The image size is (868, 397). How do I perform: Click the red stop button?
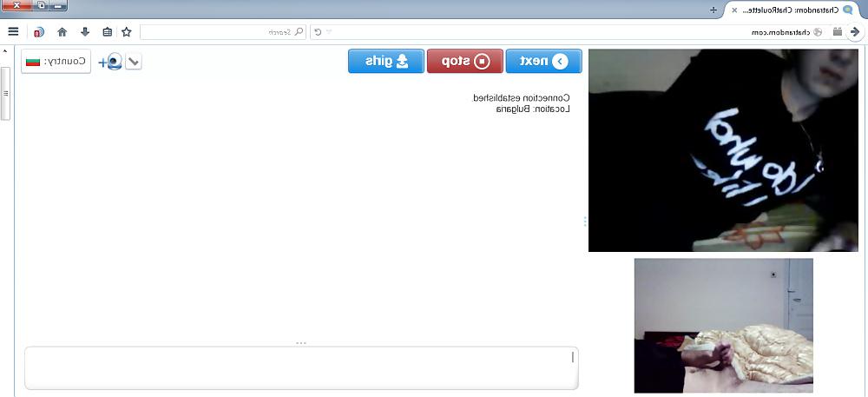click(x=465, y=61)
